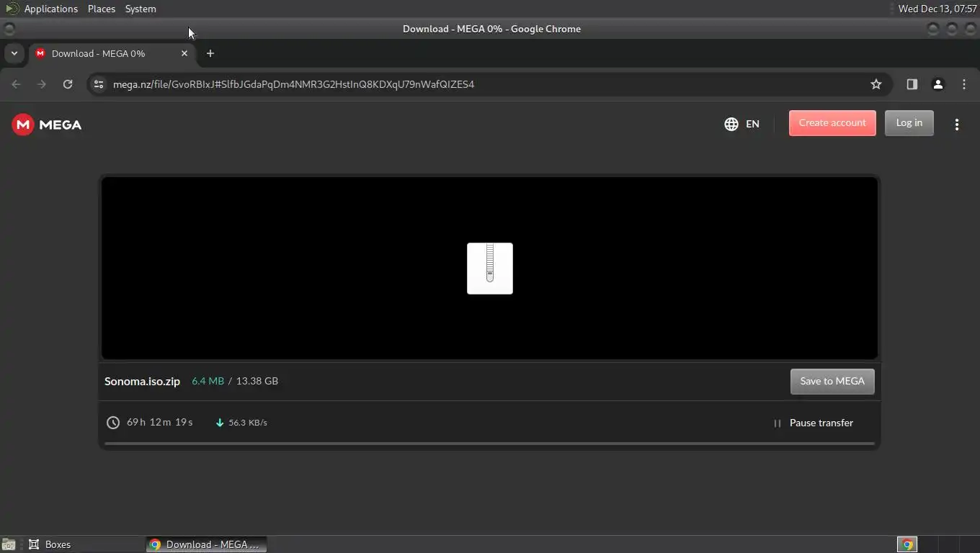Image resolution: width=980 pixels, height=553 pixels.
Task: Click the download progress bar
Action: 489,444
